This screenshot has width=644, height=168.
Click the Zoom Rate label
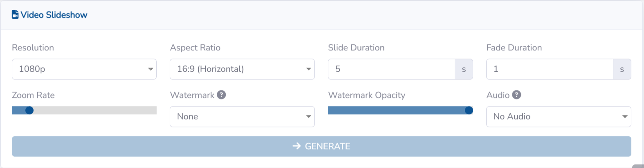[x=33, y=95]
